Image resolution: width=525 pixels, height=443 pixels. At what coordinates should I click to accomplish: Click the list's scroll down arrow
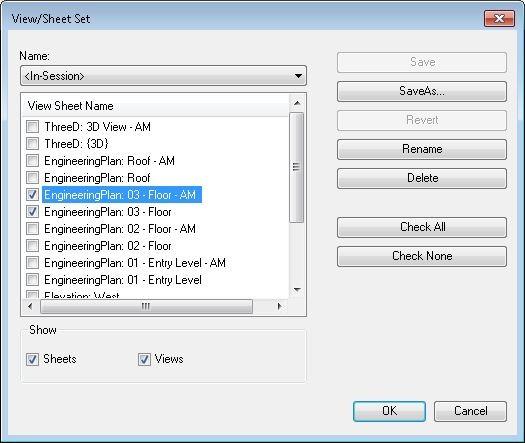[x=297, y=290]
